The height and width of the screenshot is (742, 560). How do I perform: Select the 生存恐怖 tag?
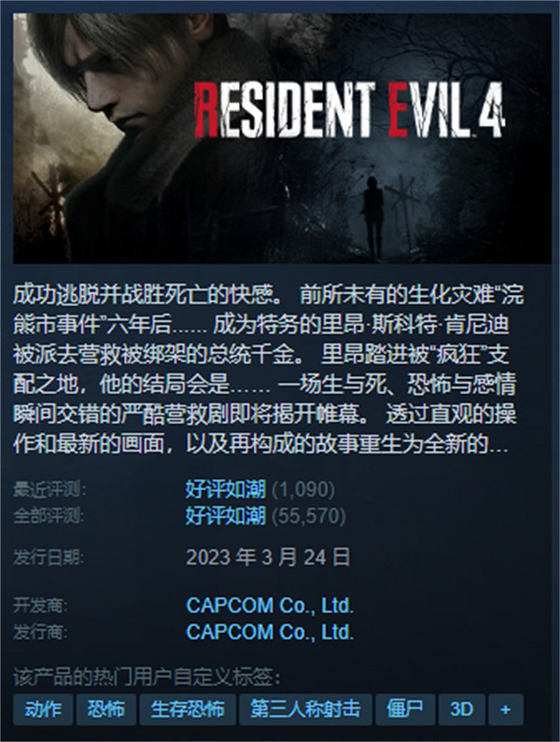pyautogui.click(x=188, y=709)
